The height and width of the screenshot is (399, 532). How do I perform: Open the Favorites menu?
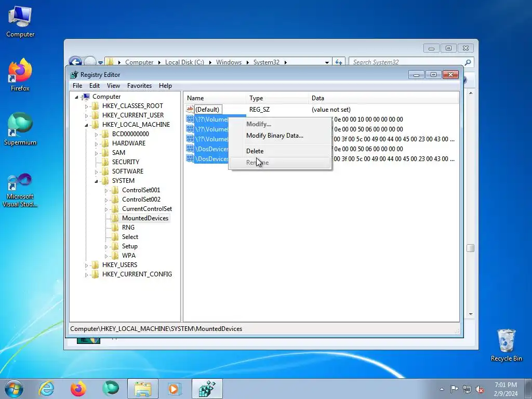(139, 86)
